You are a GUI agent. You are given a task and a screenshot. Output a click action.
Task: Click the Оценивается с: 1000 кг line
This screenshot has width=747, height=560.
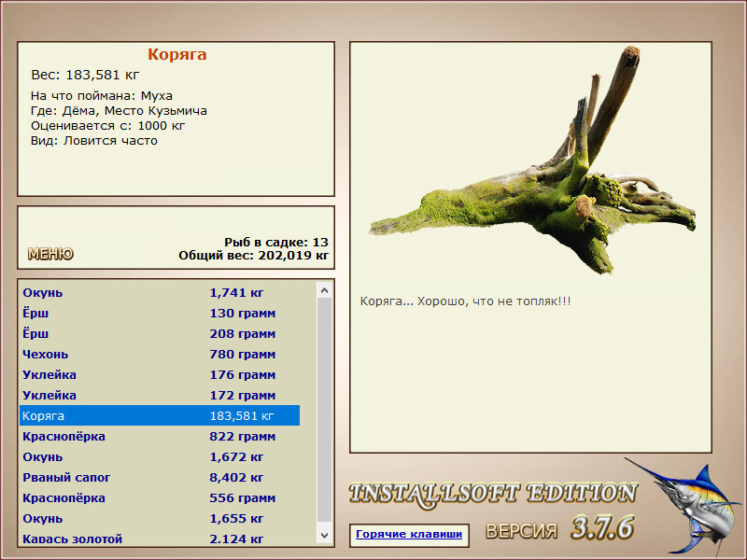click(107, 126)
